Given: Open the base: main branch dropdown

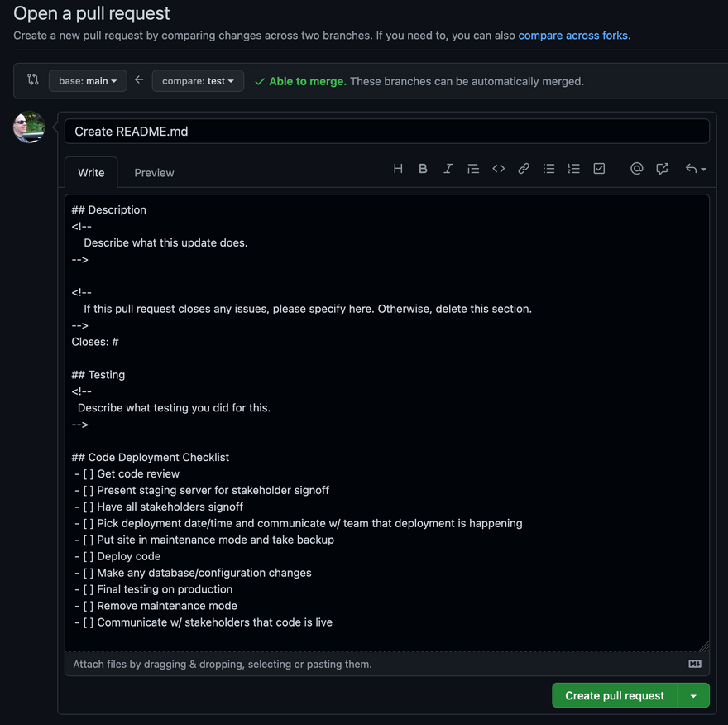Looking at the screenshot, I should click(88, 81).
